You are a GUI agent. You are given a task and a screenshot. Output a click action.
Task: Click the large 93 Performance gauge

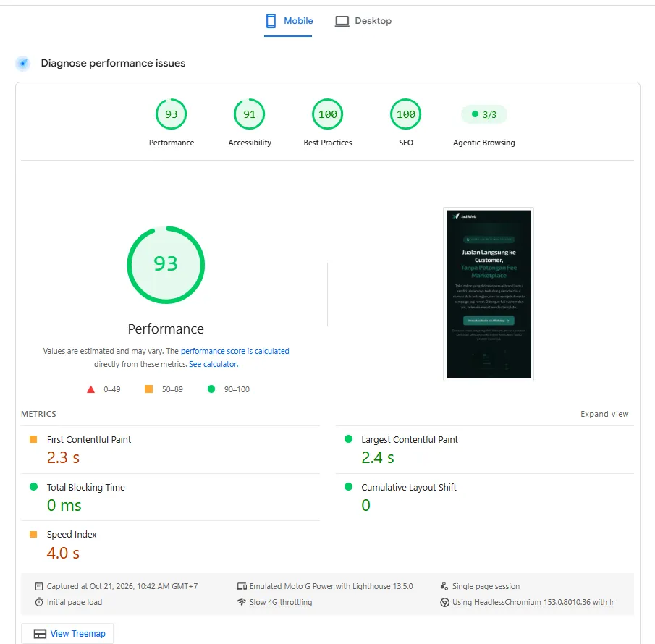[x=166, y=265]
